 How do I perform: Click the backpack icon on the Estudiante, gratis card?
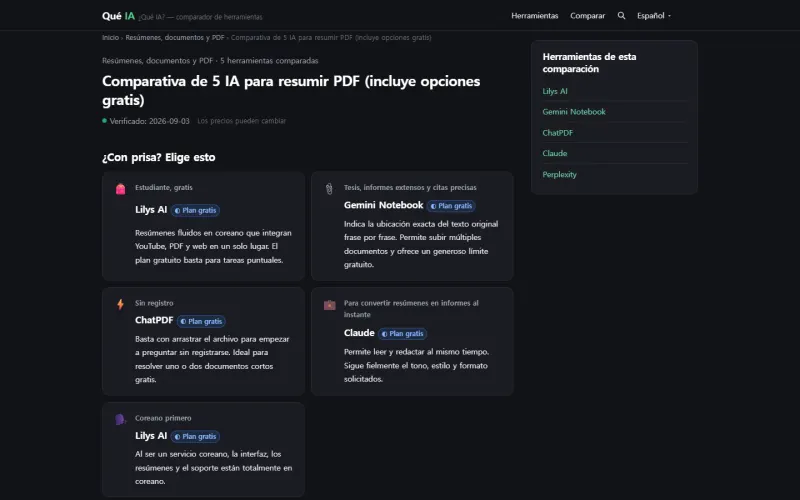[x=120, y=189]
